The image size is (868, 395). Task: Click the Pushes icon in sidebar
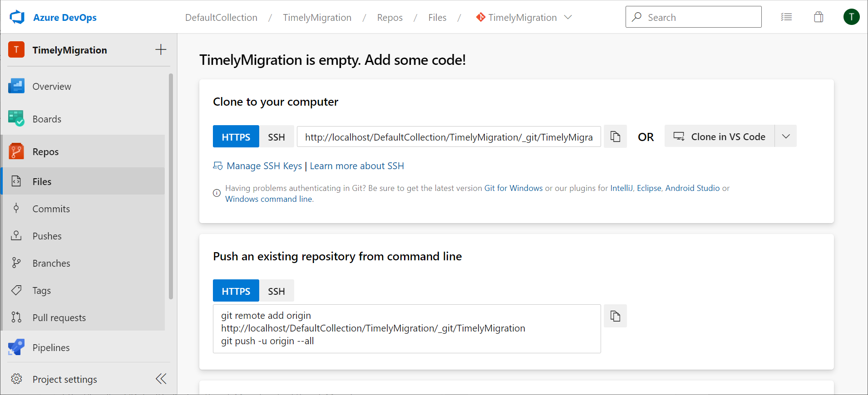click(16, 235)
